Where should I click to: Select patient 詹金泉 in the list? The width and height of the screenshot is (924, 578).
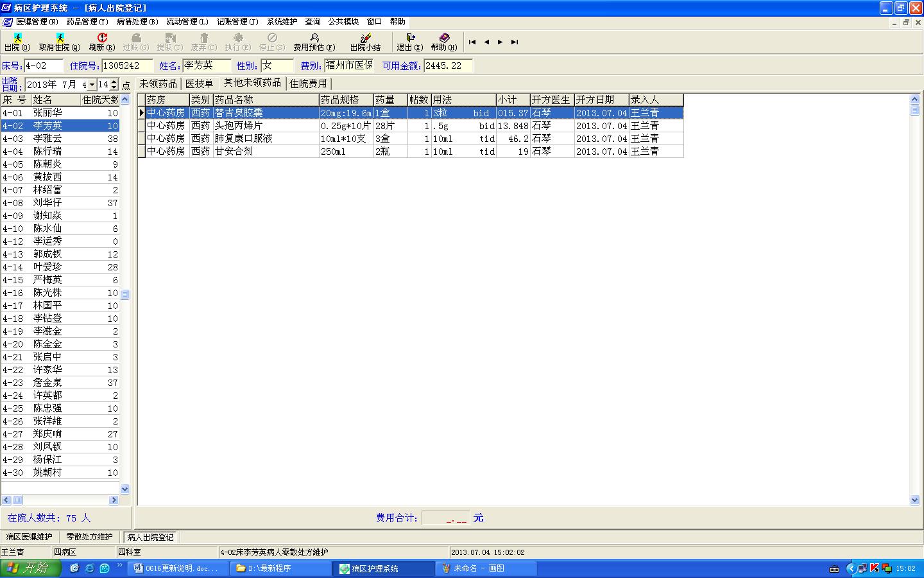click(60, 383)
